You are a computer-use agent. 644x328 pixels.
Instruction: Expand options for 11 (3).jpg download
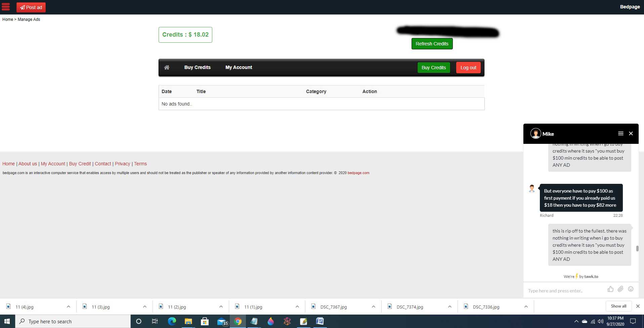tap(144, 306)
